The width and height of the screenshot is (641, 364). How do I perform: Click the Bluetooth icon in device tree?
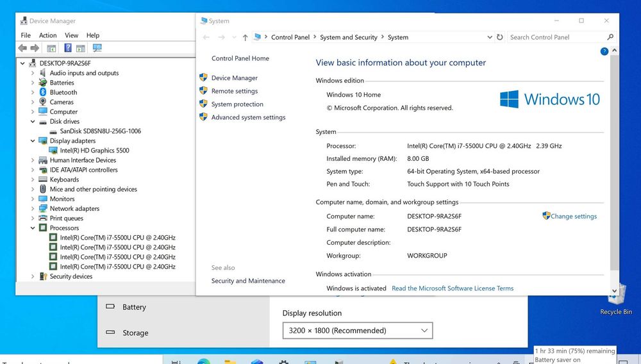click(43, 92)
